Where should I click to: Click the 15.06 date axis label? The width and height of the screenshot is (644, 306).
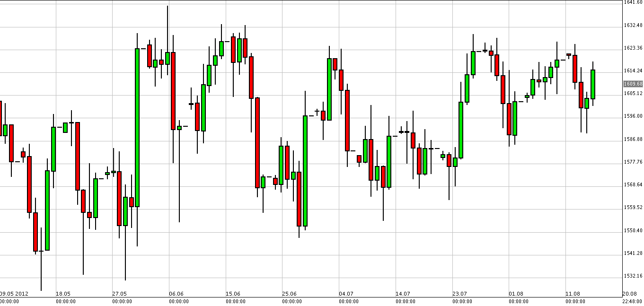233,294
